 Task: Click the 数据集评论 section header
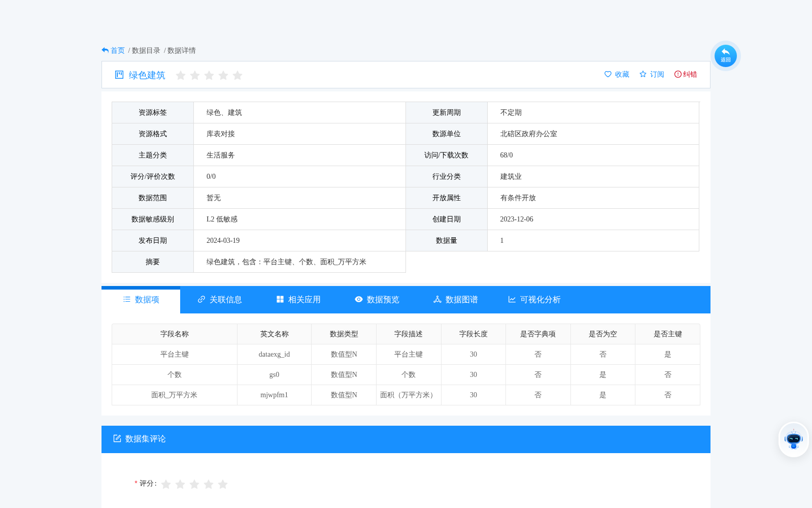tap(406, 439)
